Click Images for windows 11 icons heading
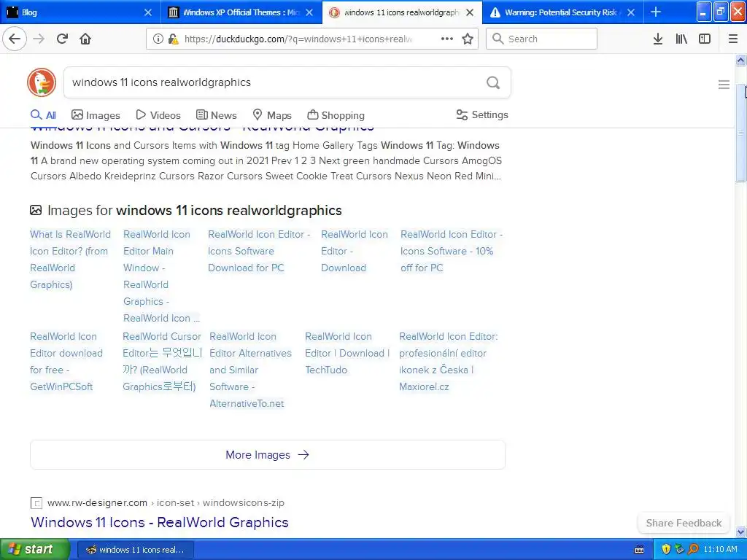This screenshot has width=747, height=560. (186, 210)
